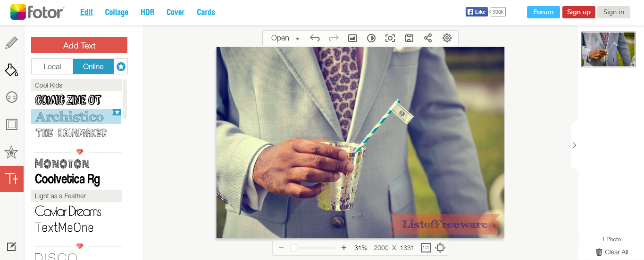Viewport: 644px width, 260px height.
Task: Click the original image picture icon
Action: pos(352,38)
